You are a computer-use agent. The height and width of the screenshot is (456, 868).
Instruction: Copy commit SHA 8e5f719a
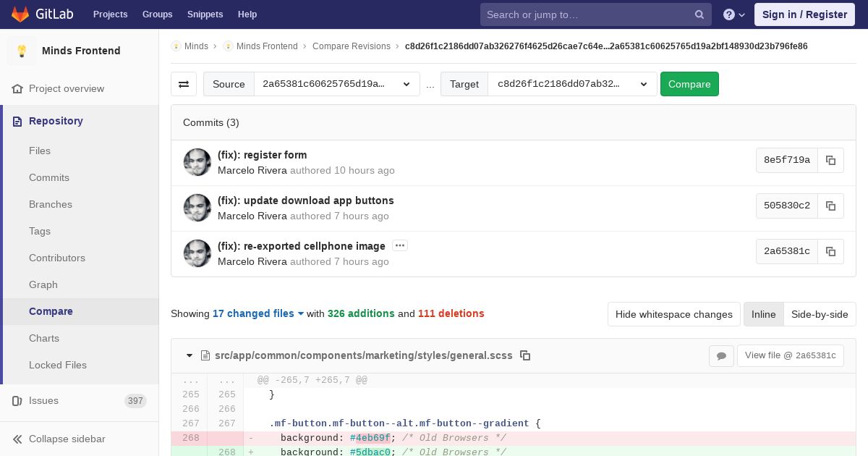(830, 160)
